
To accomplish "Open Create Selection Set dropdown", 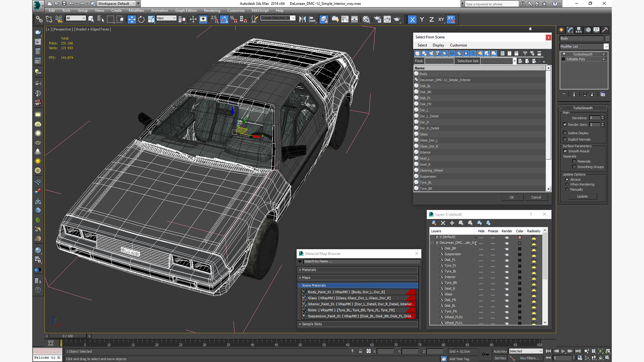I will tap(293, 18).
